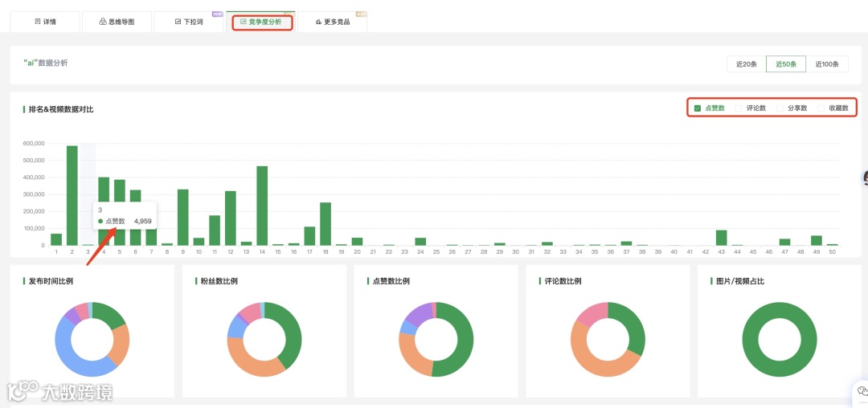Image resolution: width=868 pixels, height=408 pixels.
Task: Open the 详情 tab
Action: click(45, 22)
